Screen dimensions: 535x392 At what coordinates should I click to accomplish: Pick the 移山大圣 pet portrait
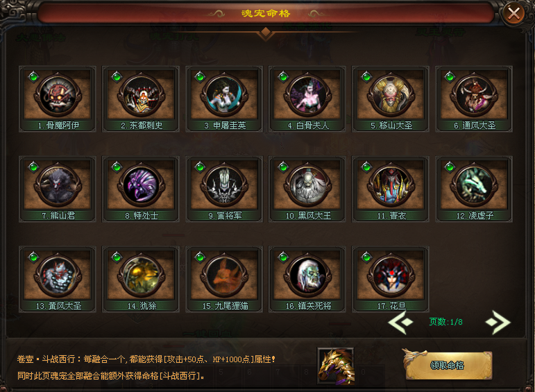point(391,96)
